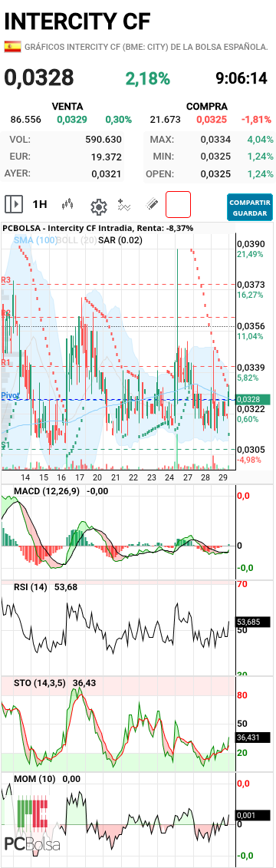Open the 1H timeframe selector
Image resolution: width=276 pixels, height=868 pixels.
(x=40, y=204)
